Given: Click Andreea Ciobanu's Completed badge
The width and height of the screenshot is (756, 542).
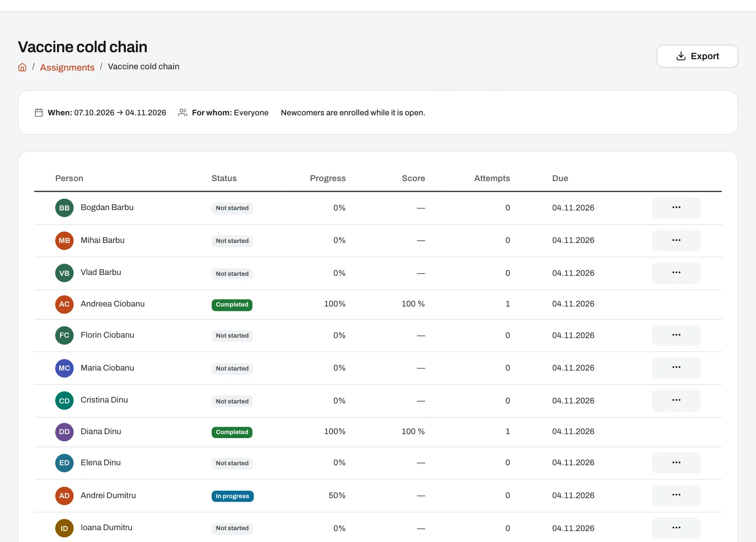Looking at the screenshot, I should pyautogui.click(x=232, y=305).
